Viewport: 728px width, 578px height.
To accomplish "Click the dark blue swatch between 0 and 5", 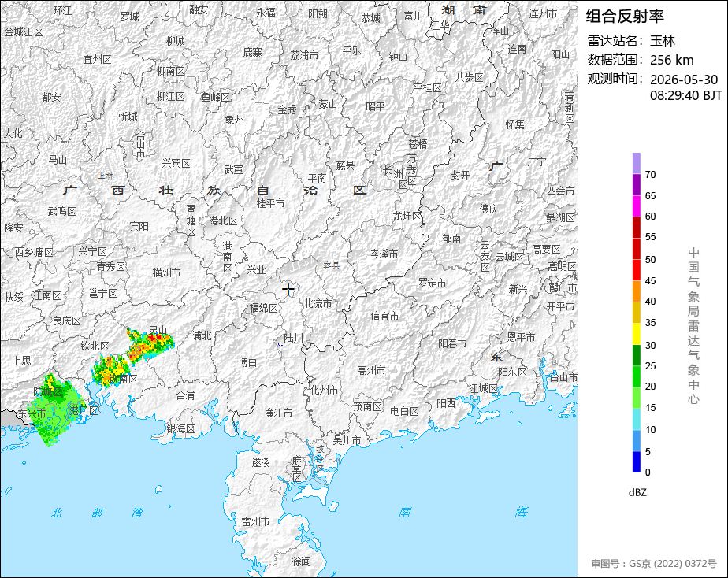I will [x=636, y=461].
